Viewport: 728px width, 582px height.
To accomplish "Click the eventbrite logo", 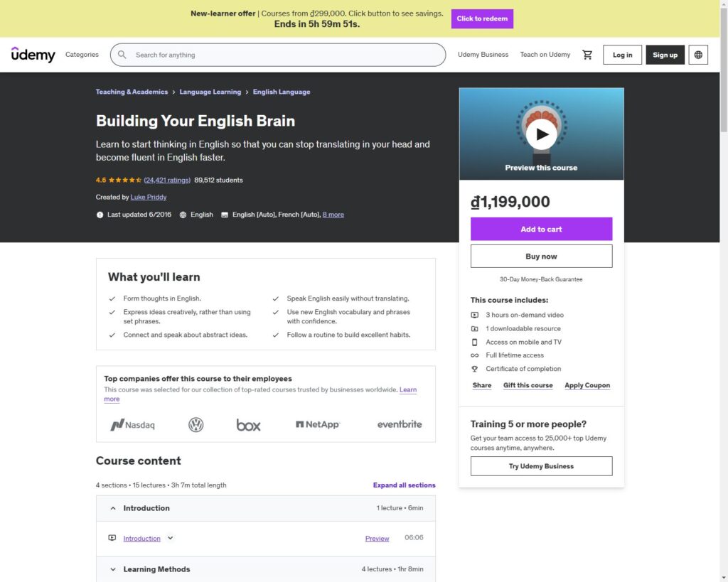I will (399, 424).
